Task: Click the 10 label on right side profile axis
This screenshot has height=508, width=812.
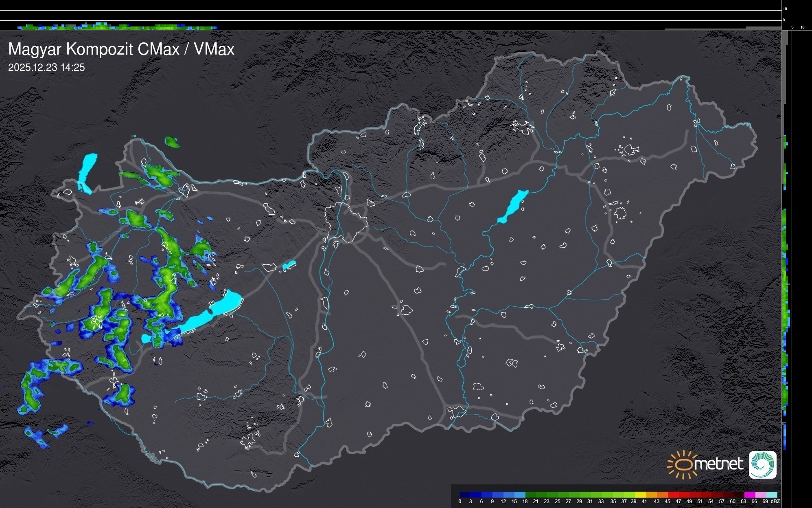Action: 803,27
